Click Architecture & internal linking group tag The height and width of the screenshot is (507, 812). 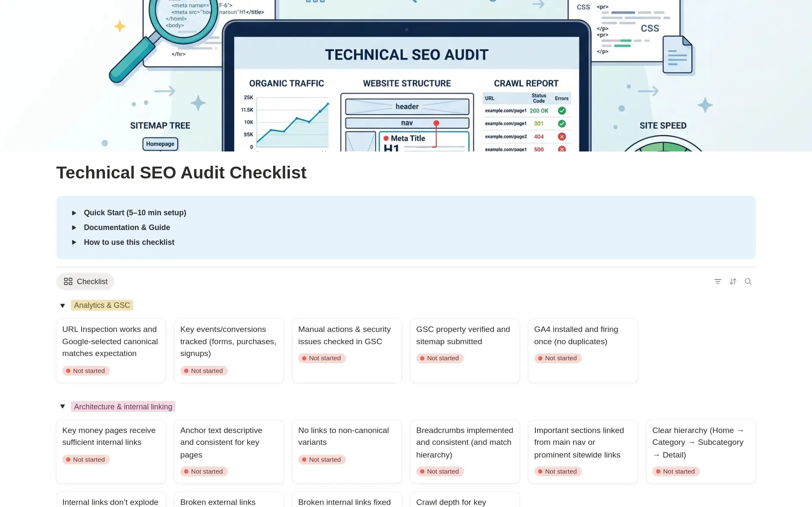point(123,406)
